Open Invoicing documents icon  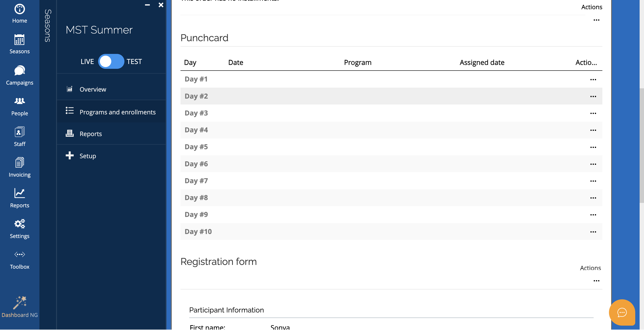pyautogui.click(x=19, y=163)
